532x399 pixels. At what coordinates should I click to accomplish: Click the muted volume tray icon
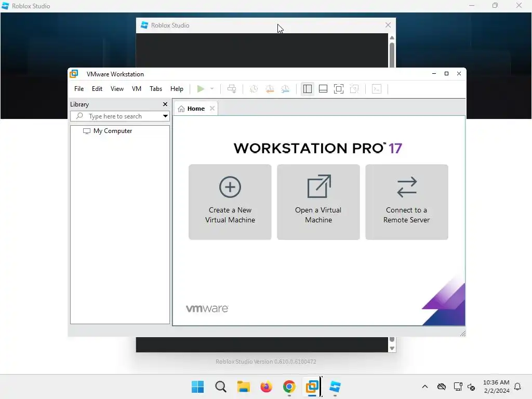[471, 387]
